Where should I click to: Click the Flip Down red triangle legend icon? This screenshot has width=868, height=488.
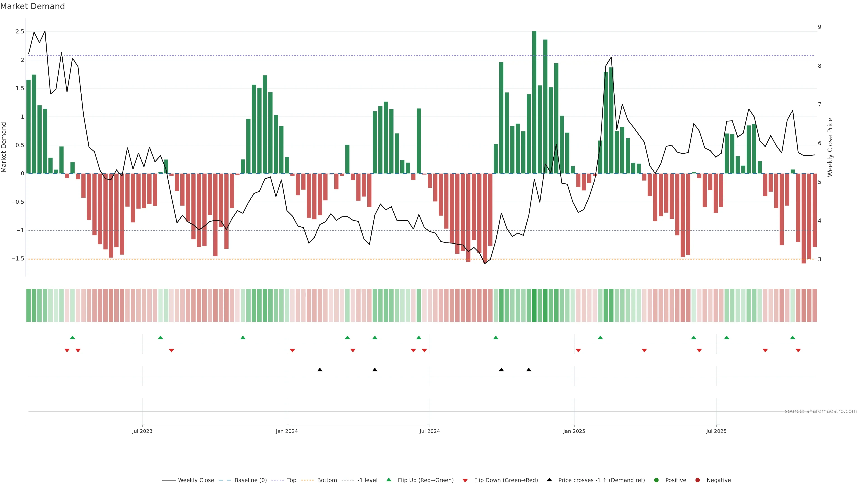(465, 480)
